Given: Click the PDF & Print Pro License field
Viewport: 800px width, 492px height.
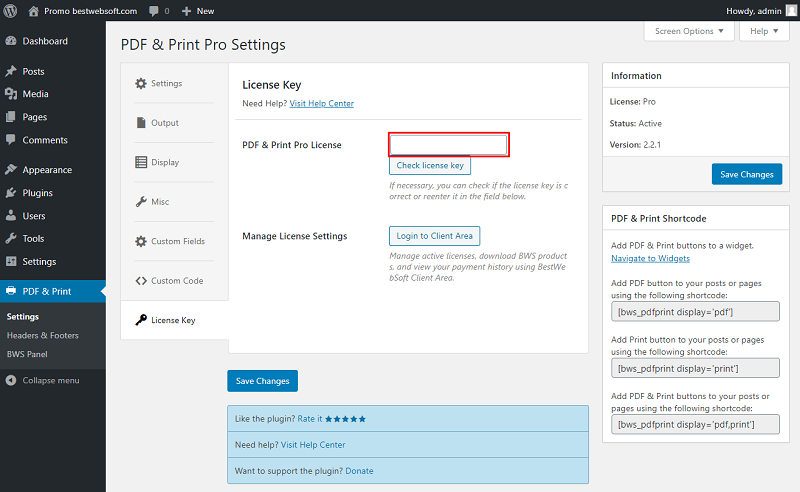Looking at the screenshot, I should coord(448,145).
